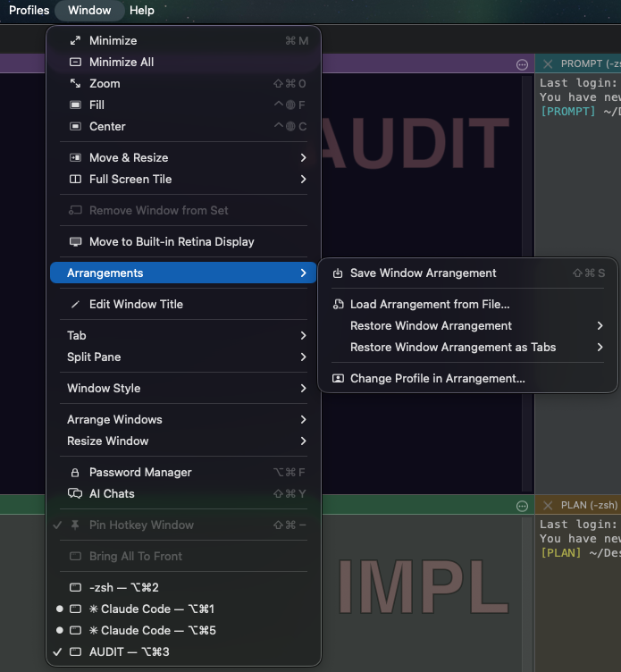Open the Window Style submenu
Viewport: 621px width, 672px height.
(x=183, y=389)
